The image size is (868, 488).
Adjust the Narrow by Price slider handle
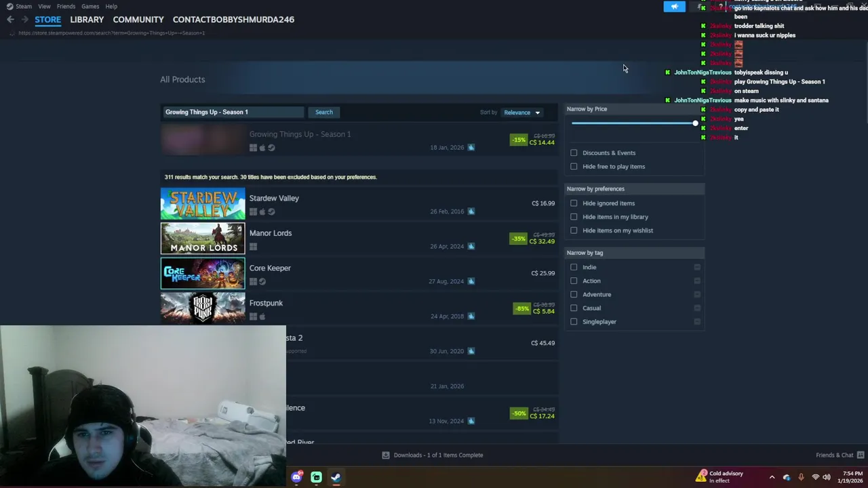click(695, 123)
